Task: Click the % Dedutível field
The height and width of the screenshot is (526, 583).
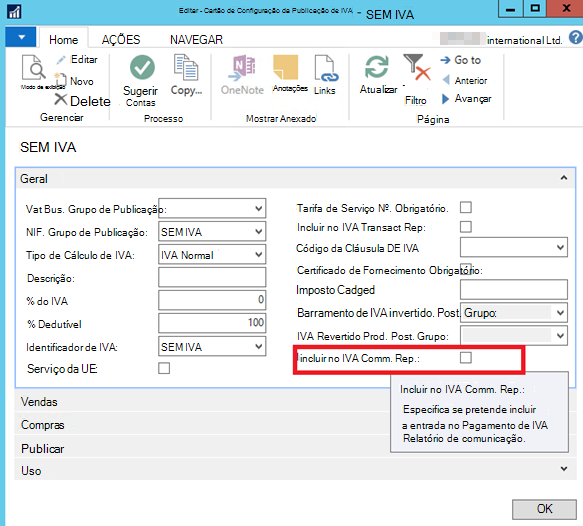Action: coord(212,323)
